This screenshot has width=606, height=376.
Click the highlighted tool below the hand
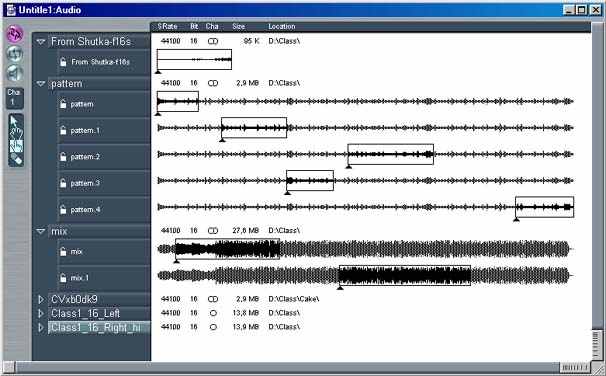(x=16, y=146)
